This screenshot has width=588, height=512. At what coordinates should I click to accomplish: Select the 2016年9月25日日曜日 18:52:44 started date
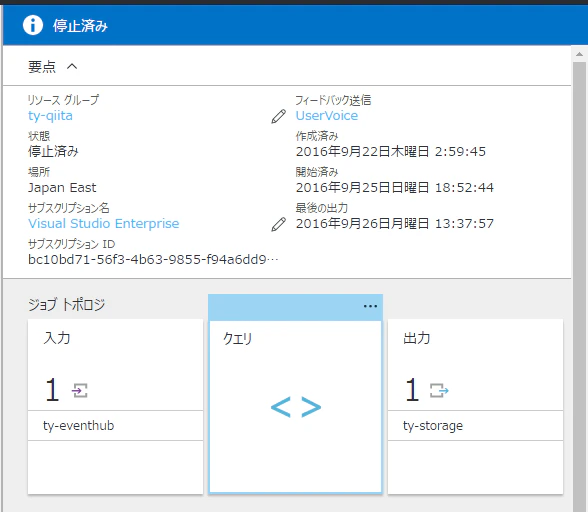pyautogui.click(x=394, y=188)
